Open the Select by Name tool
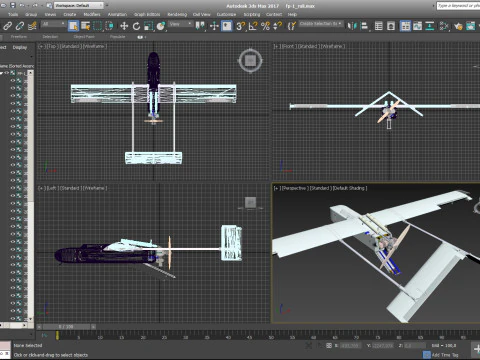The image size is (480, 360). pyautogui.click(x=85, y=26)
